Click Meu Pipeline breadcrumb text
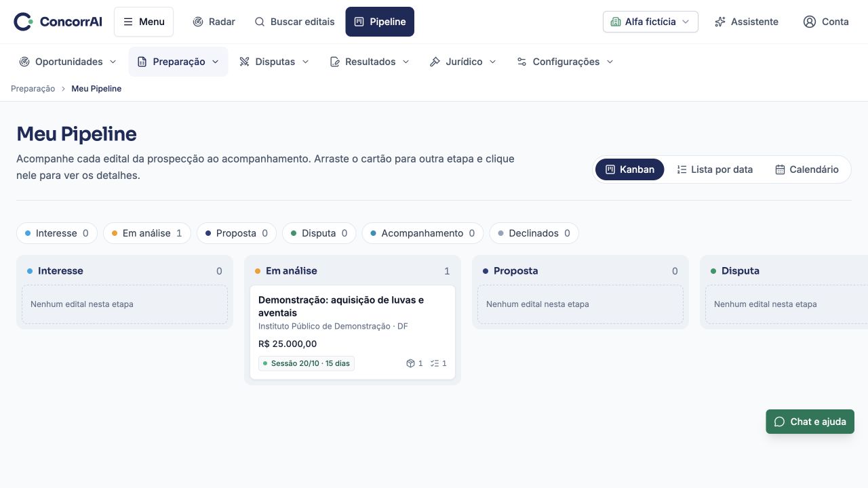The image size is (868, 488). [96, 89]
